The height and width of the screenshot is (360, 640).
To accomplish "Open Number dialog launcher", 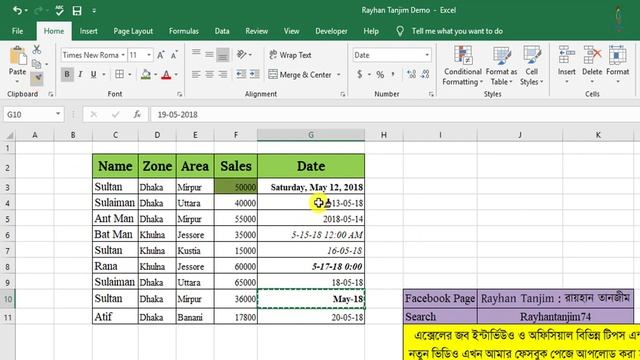I will pos(431,94).
